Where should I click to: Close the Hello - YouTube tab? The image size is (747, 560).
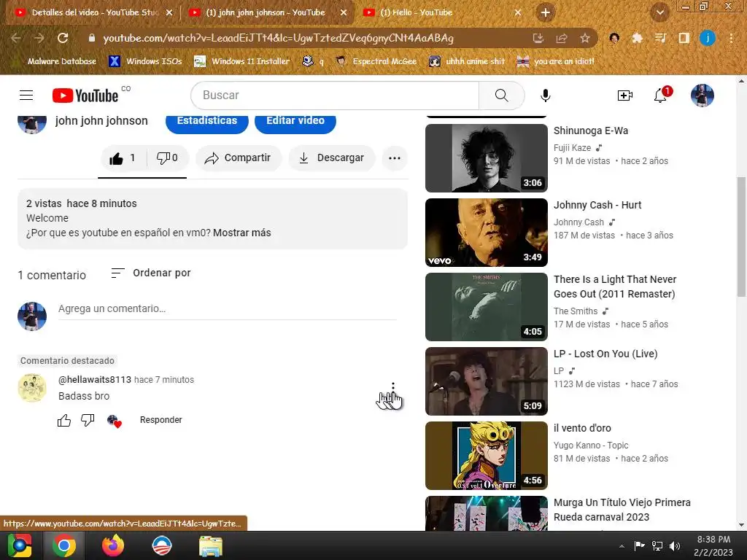(518, 13)
